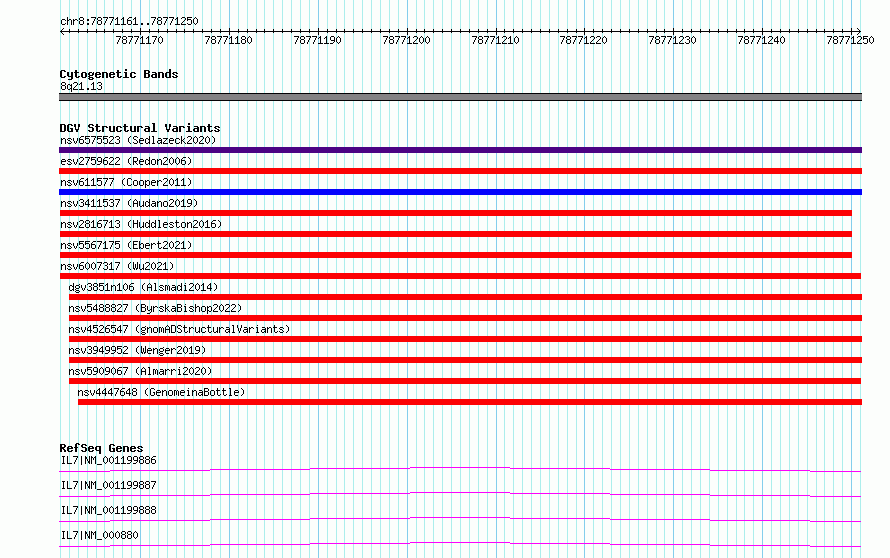The width and height of the screenshot is (890, 558).
Task: Click the red bar under nsv3949952
Action: (465, 360)
